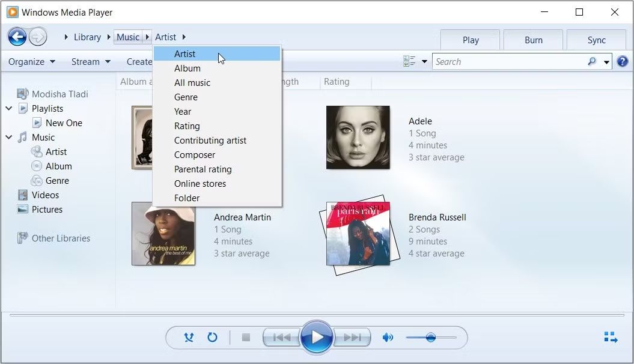This screenshot has height=364, width=634.
Task: Select Online stores in the menu
Action: tap(217, 184)
